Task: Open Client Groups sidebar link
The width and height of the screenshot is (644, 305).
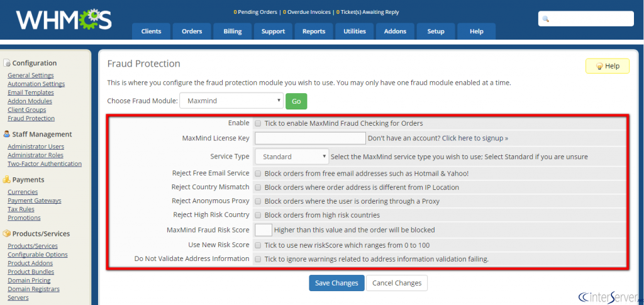Action: [27, 109]
